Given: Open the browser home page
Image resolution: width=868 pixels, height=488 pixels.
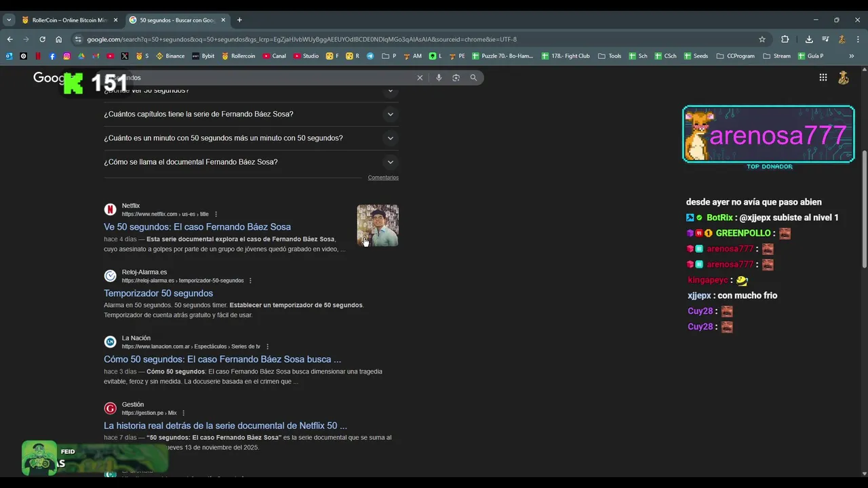Looking at the screenshot, I should coord(58,39).
